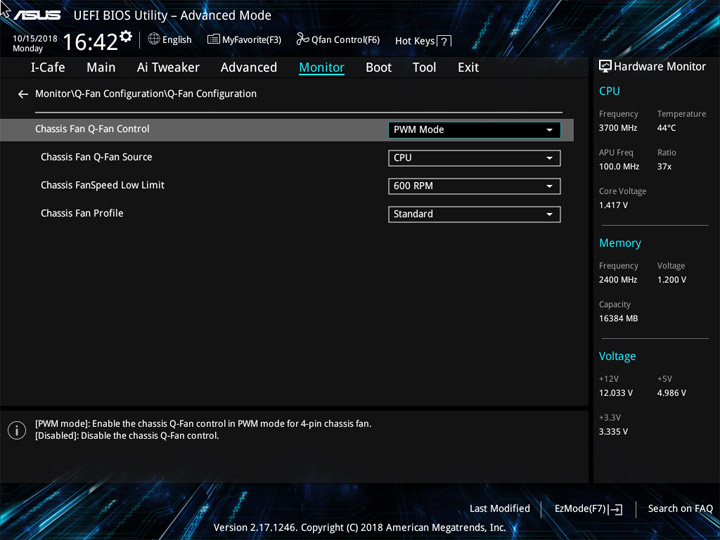
Task: Click +3.3V value 3.335 V
Action: coord(613,432)
